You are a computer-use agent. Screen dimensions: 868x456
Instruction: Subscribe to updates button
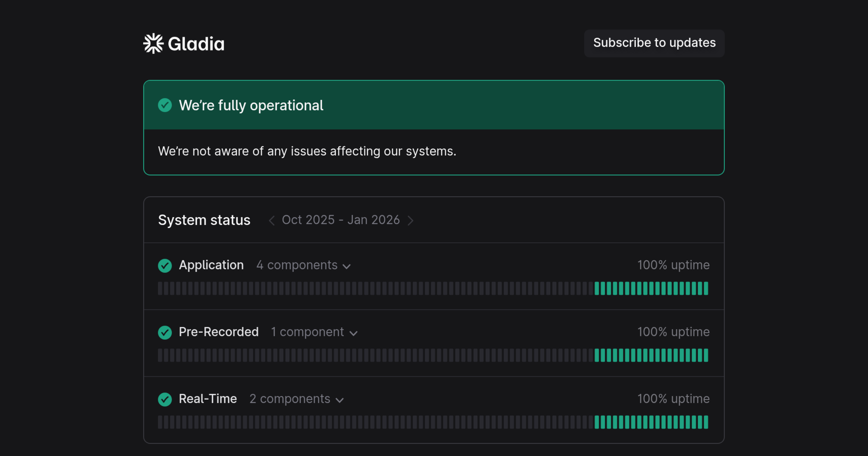[654, 43]
